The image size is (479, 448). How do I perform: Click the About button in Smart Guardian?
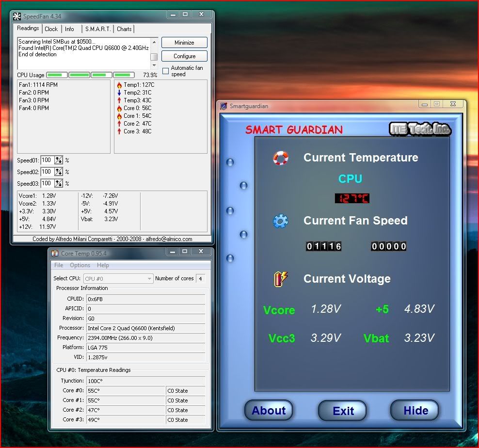coord(269,410)
